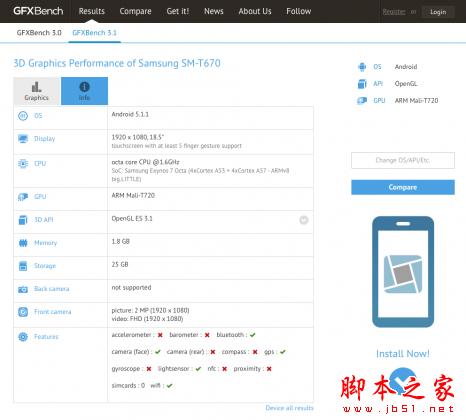
Task: Select ARM Mali-T720 in GPU row
Action: click(133, 195)
